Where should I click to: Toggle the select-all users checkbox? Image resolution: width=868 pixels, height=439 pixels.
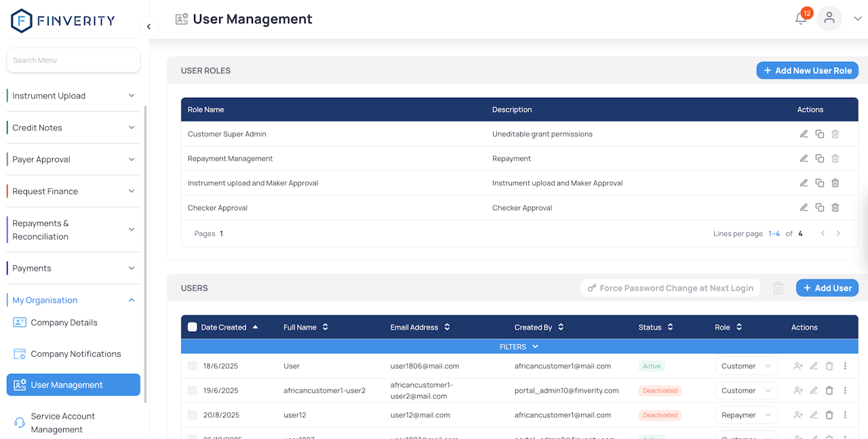(x=193, y=327)
